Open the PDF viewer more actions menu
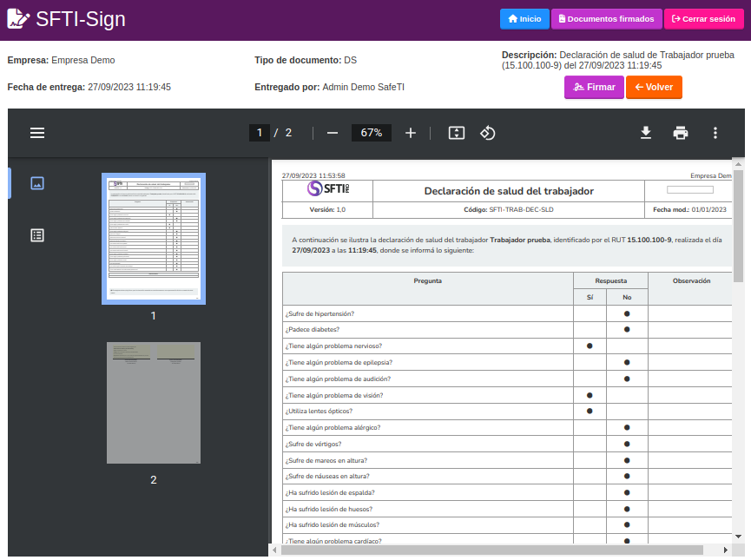The width and height of the screenshot is (751, 560). point(715,133)
